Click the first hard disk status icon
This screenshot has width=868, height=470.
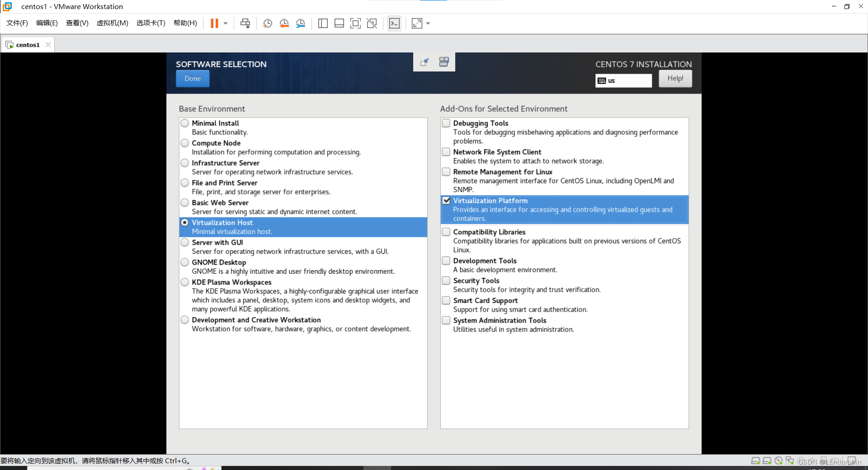(x=755, y=461)
